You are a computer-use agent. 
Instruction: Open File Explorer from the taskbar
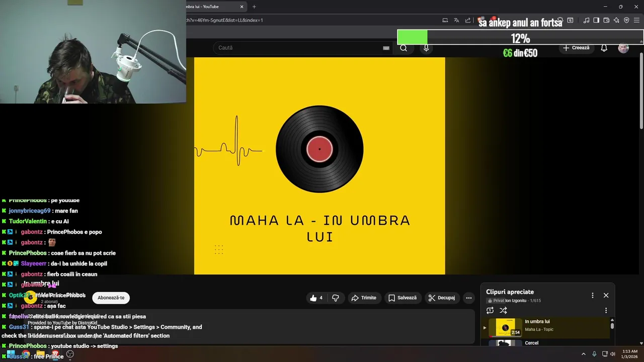coord(40,354)
